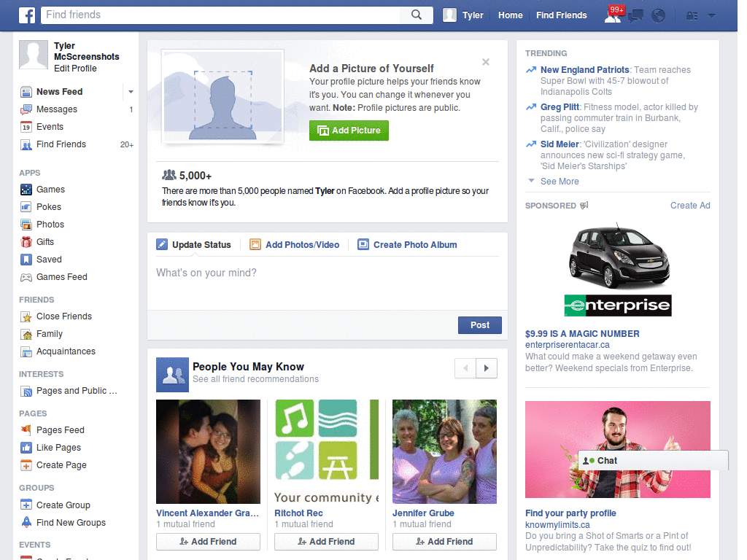Click the blue Post button
This screenshot has width=747, height=560.
pyautogui.click(x=480, y=325)
